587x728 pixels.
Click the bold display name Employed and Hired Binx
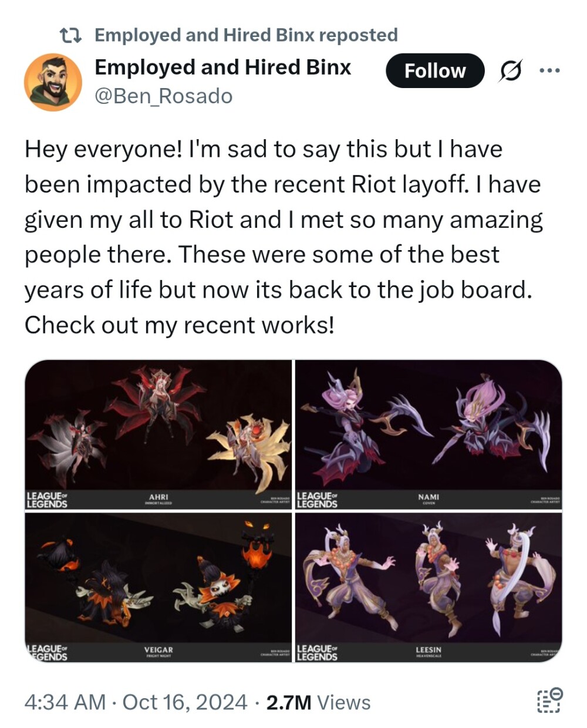point(222,68)
